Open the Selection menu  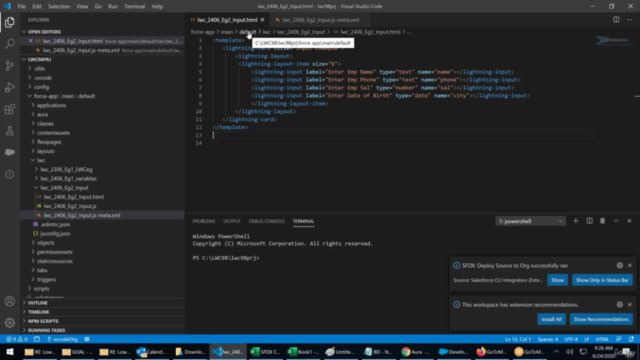(x=59, y=7)
